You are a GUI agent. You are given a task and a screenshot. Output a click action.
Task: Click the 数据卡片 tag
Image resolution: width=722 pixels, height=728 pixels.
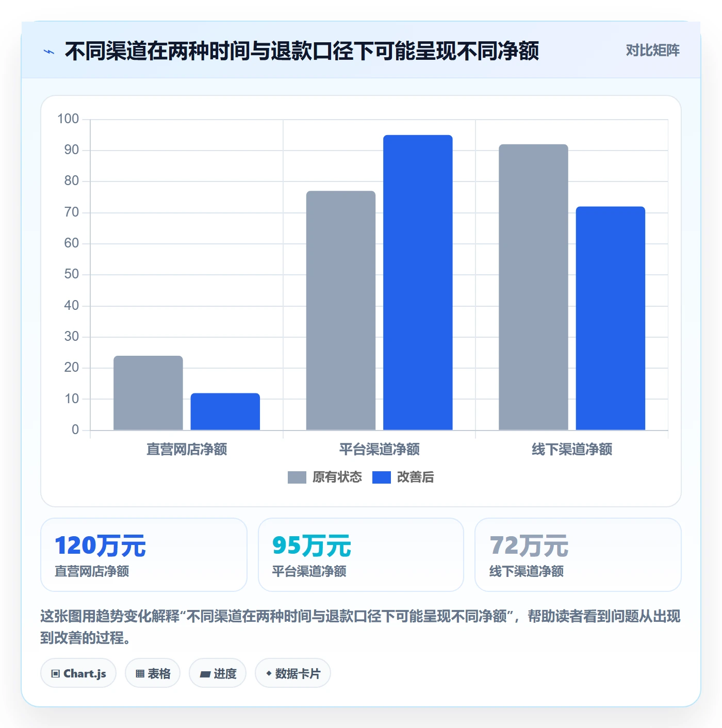[293, 673]
